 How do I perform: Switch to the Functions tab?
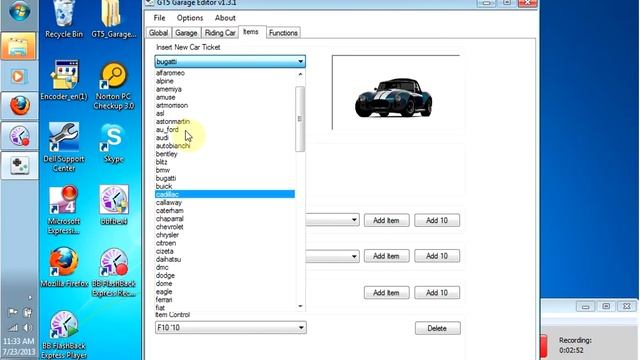tap(283, 33)
